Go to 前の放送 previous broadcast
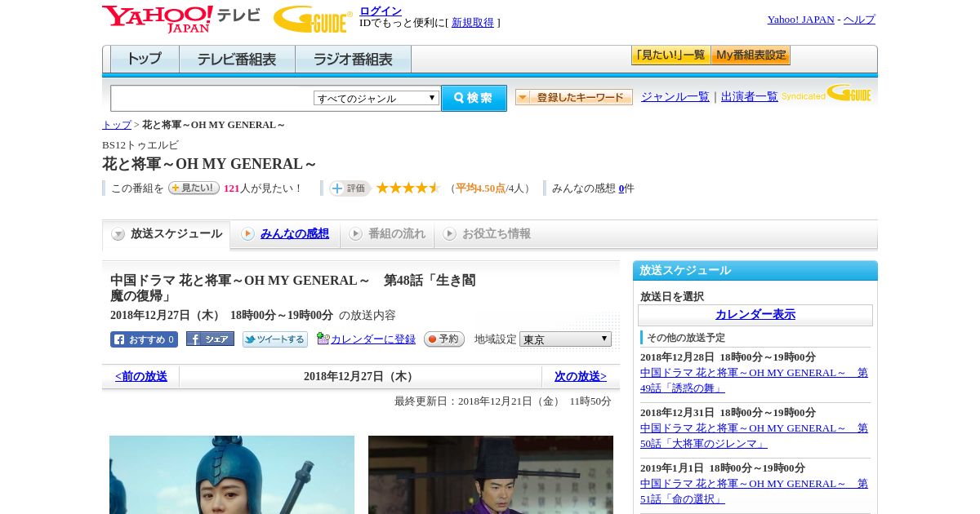The height and width of the screenshot is (514, 980). 141,377
